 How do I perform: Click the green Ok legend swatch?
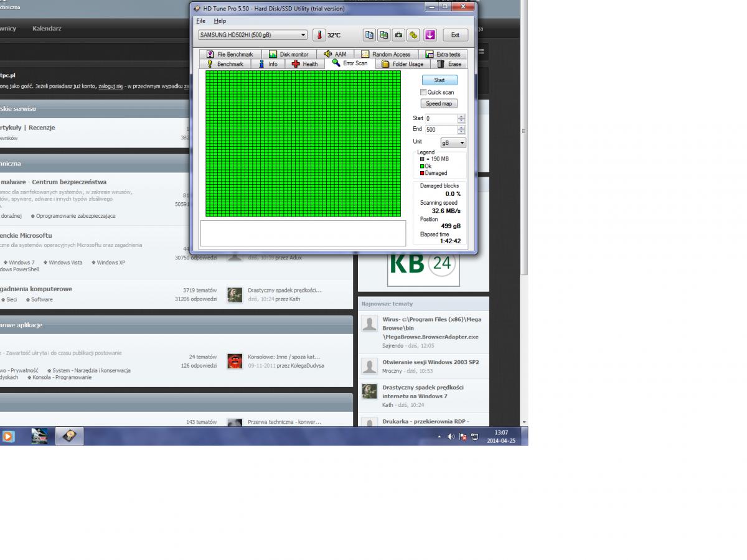pyautogui.click(x=421, y=166)
